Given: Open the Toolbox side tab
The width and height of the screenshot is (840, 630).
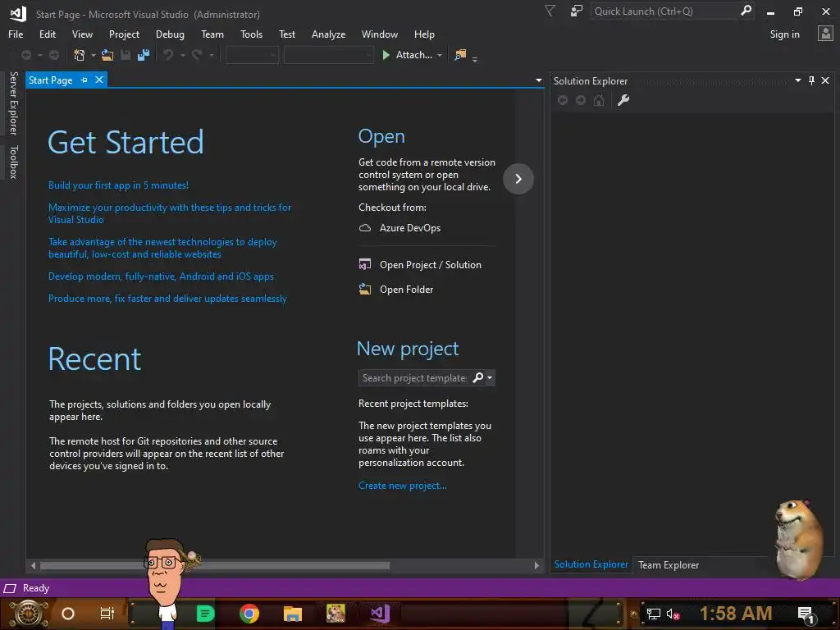Looking at the screenshot, I should click(14, 162).
